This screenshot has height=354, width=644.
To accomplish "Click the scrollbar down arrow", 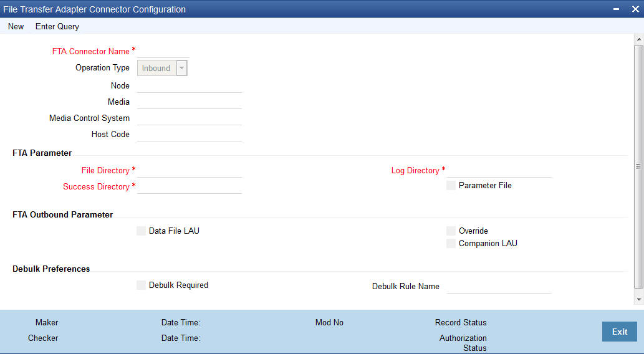I will (x=638, y=299).
